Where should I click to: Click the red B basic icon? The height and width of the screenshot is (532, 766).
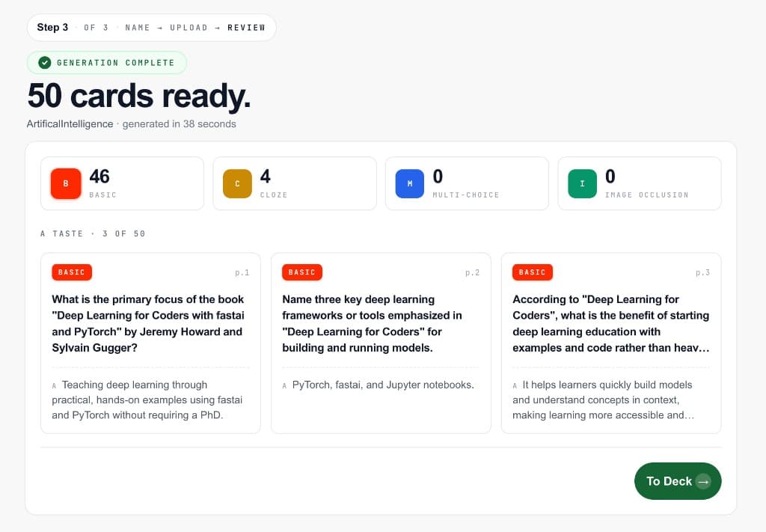coord(66,183)
